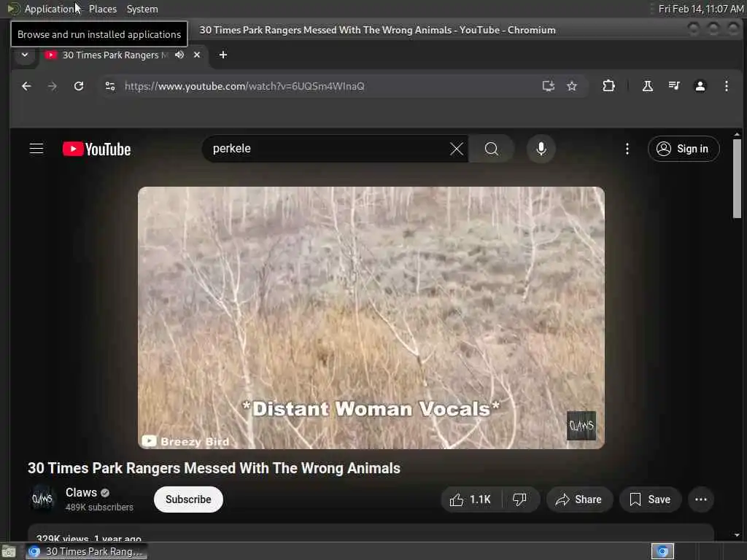Open media controls icon in toolbar
Viewport: 747px width, 560px height.
(673, 86)
